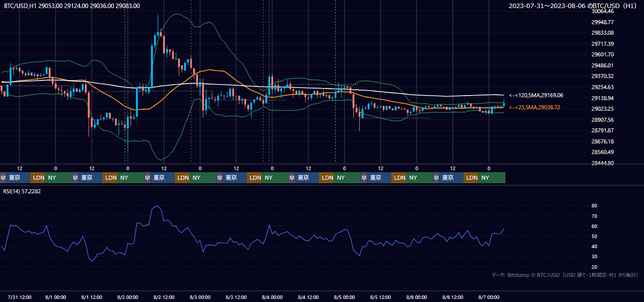Click the 8/7 00:00 time axis label
The image size is (644, 302).
pos(489,297)
